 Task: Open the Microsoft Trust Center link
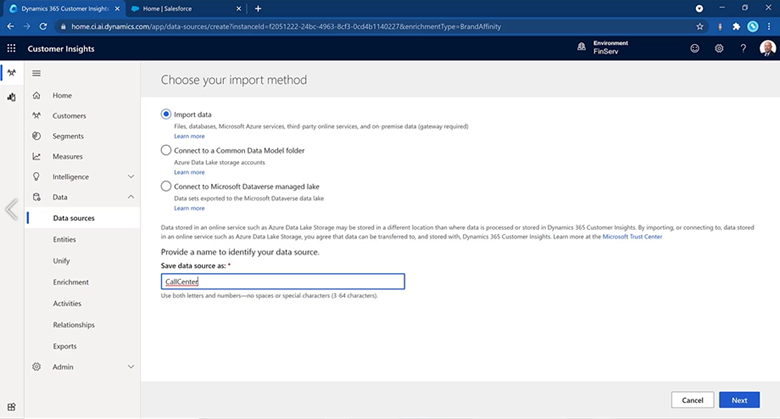pos(632,237)
